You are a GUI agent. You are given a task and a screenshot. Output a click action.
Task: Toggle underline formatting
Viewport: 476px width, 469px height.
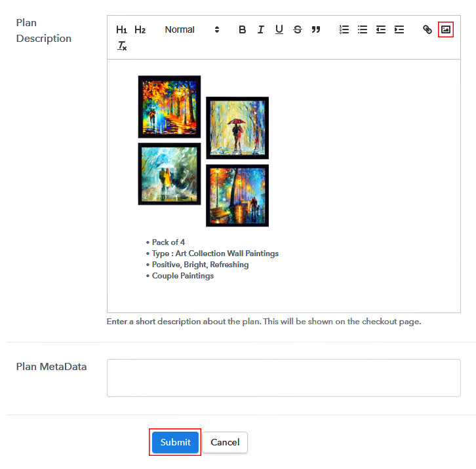[x=279, y=29]
